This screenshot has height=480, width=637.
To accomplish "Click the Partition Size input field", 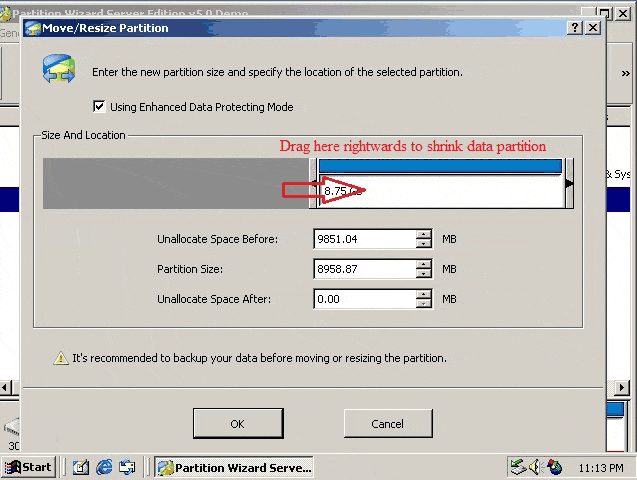I will pyautogui.click(x=363, y=269).
